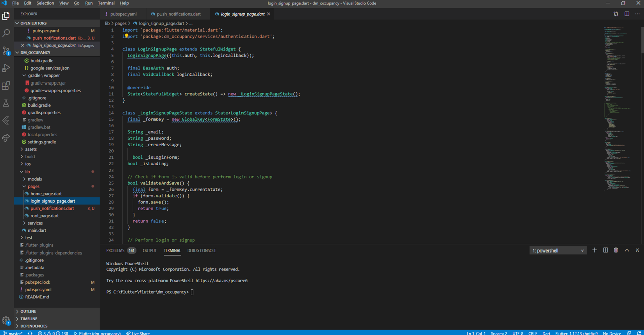Image resolution: width=644 pixels, height=335 pixels.
Task: Open the Search view in activity bar
Action: tap(6, 33)
